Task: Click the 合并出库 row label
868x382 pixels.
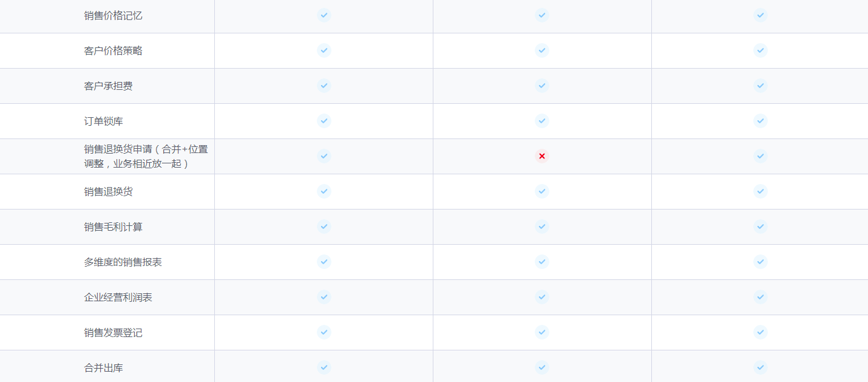Action: pos(104,368)
